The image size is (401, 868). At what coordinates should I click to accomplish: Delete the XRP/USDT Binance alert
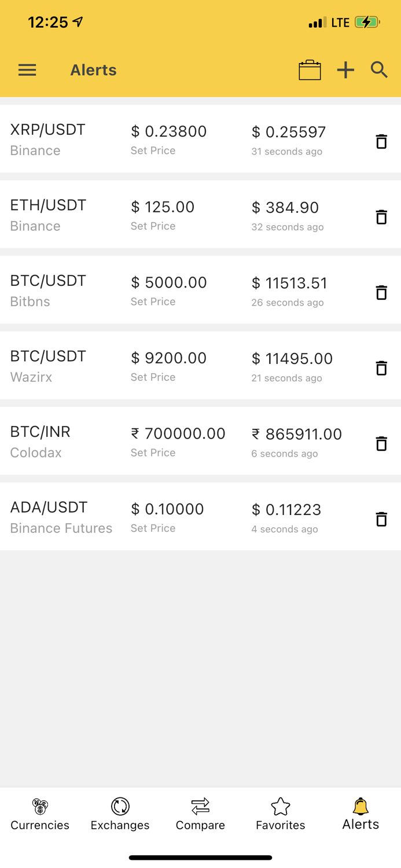pyautogui.click(x=381, y=141)
